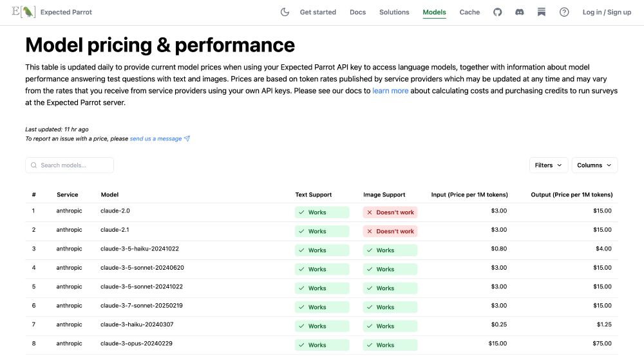The image size is (644, 356).
Task: Click the Expected Parrot logo icon
Action: tap(24, 12)
